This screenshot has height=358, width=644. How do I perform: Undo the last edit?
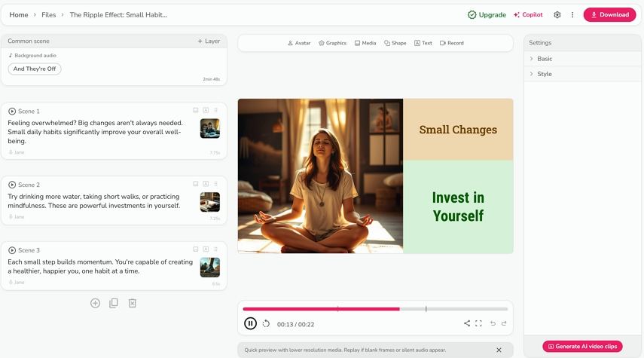click(493, 323)
